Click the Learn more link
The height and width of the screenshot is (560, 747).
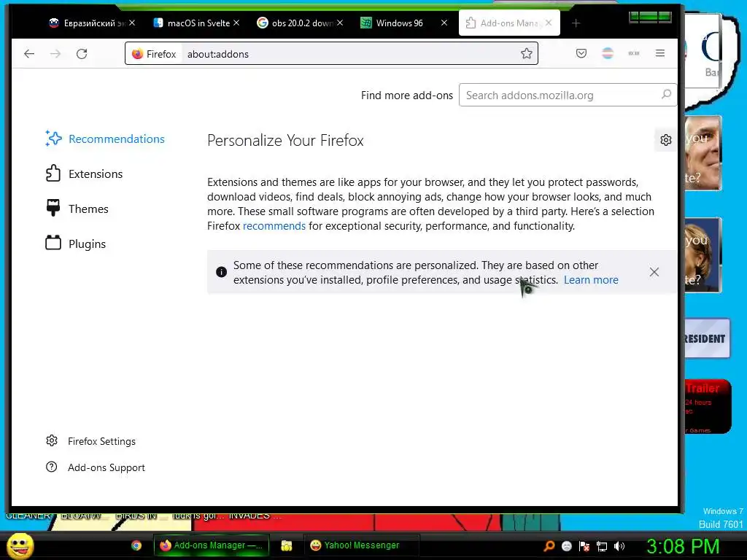[591, 280]
